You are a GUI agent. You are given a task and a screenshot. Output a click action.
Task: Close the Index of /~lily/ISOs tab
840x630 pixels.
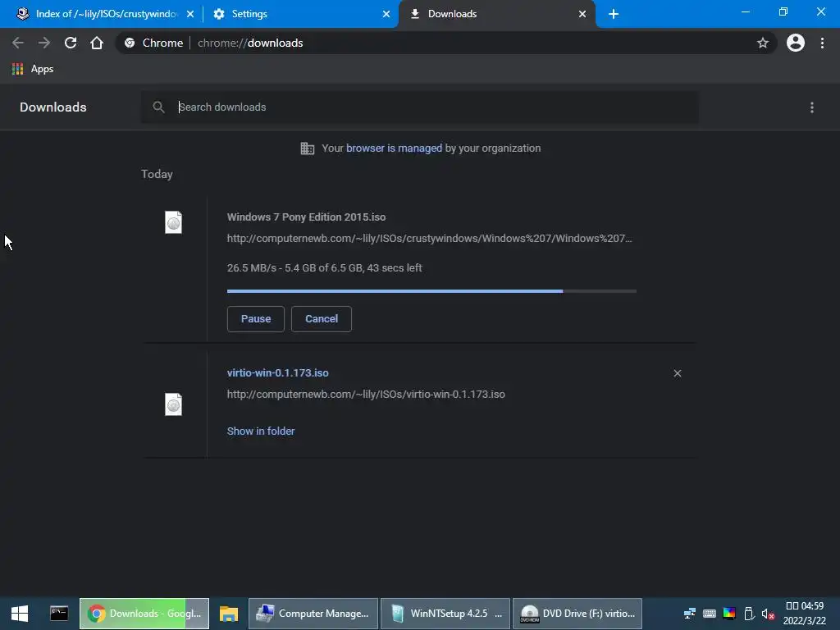pos(190,14)
